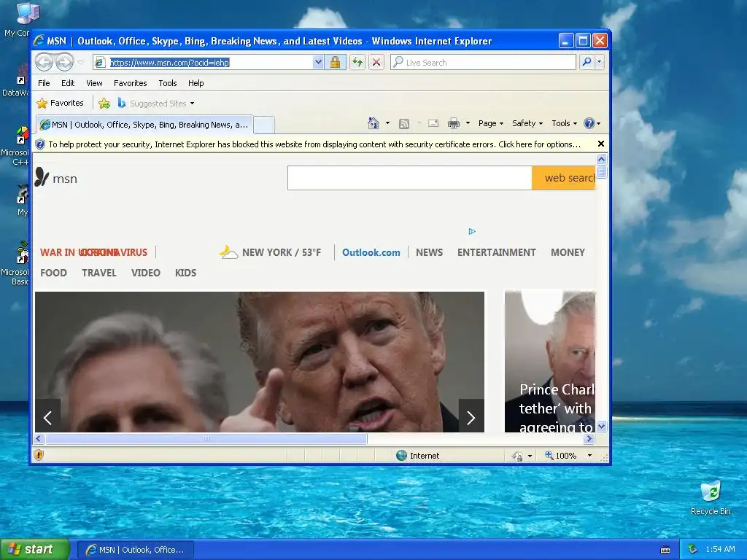The image size is (747, 560).
Task: Open the recent pages dropdown beside Forward
Action: point(80,63)
